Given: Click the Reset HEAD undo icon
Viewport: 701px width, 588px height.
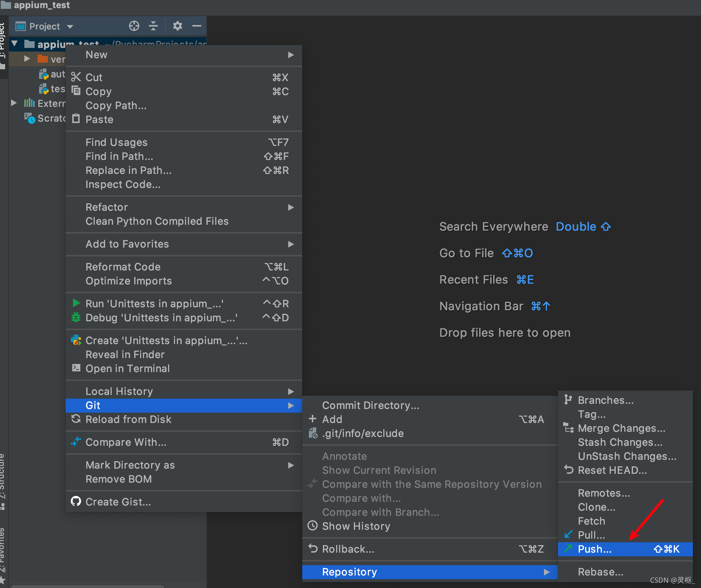Looking at the screenshot, I should pos(569,470).
